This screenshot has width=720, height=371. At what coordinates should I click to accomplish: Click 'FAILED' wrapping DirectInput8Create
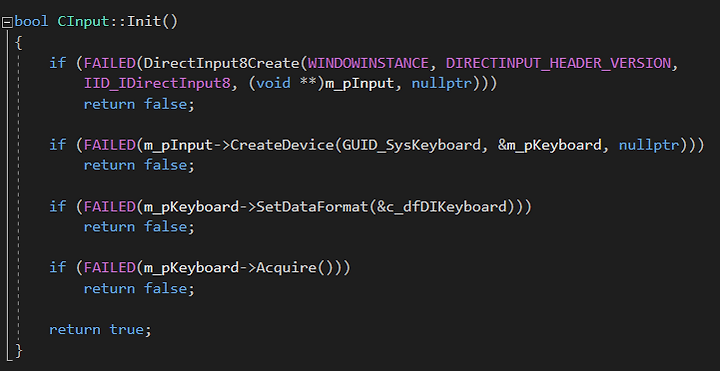[109, 63]
